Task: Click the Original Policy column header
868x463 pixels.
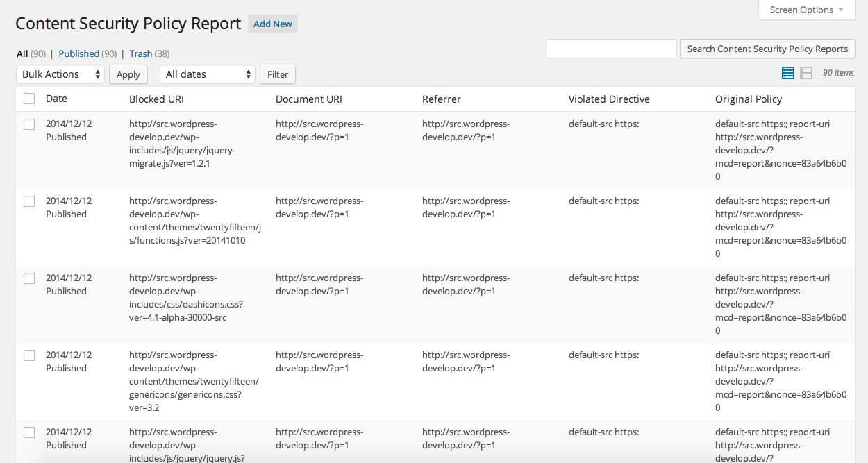Action: (x=749, y=99)
